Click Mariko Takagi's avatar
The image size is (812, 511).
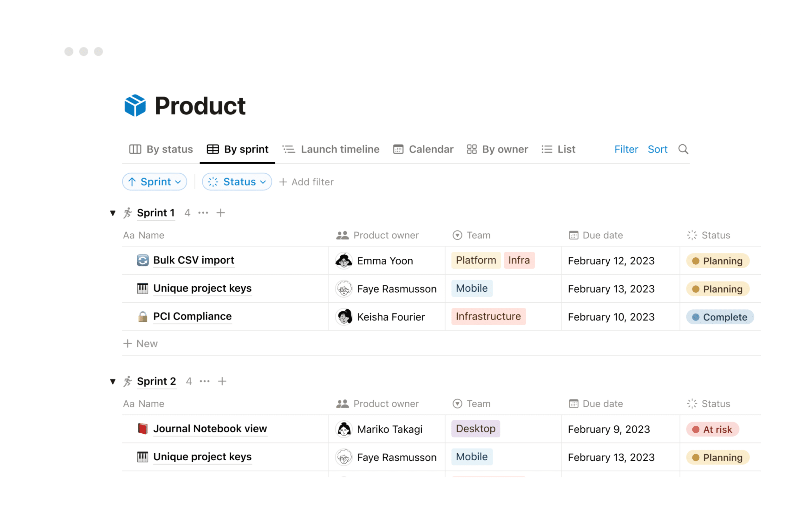tap(344, 429)
